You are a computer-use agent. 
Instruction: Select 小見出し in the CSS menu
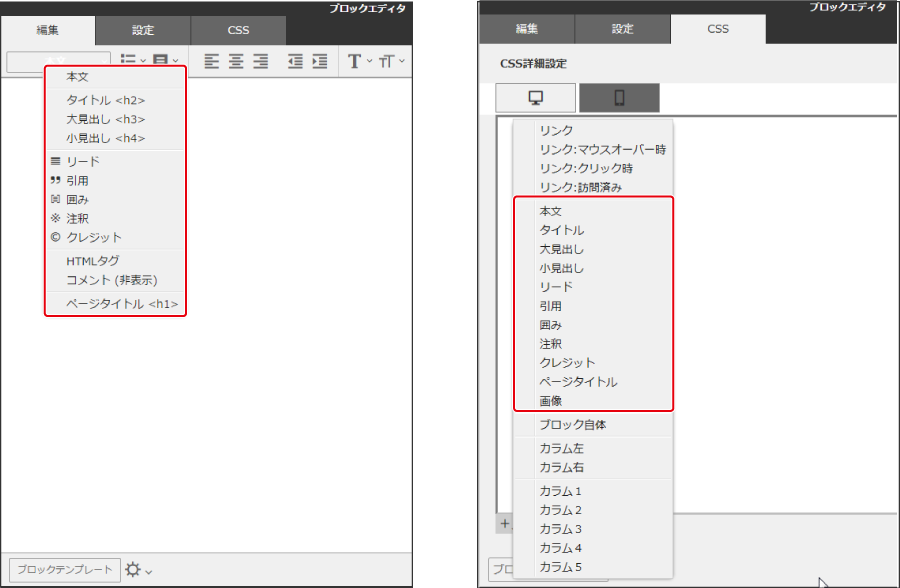click(593, 268)
